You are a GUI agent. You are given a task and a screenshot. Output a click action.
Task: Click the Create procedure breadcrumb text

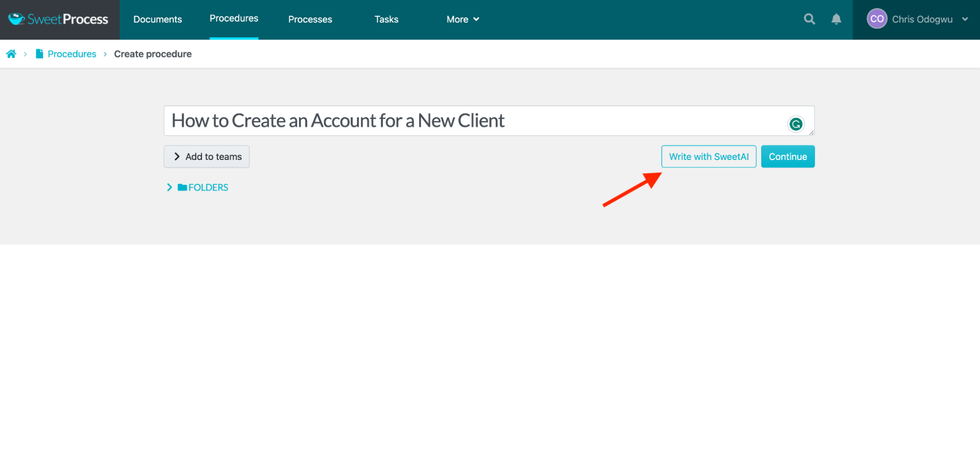pos(153,54)
